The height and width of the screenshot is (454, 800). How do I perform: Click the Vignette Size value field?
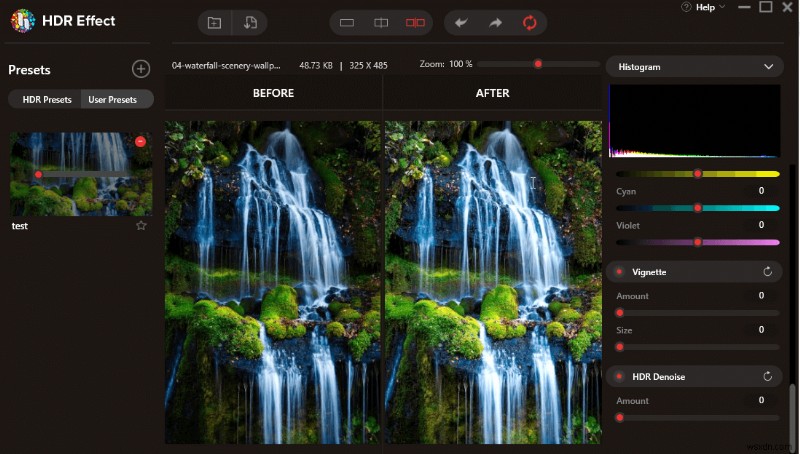coord(761,330)
